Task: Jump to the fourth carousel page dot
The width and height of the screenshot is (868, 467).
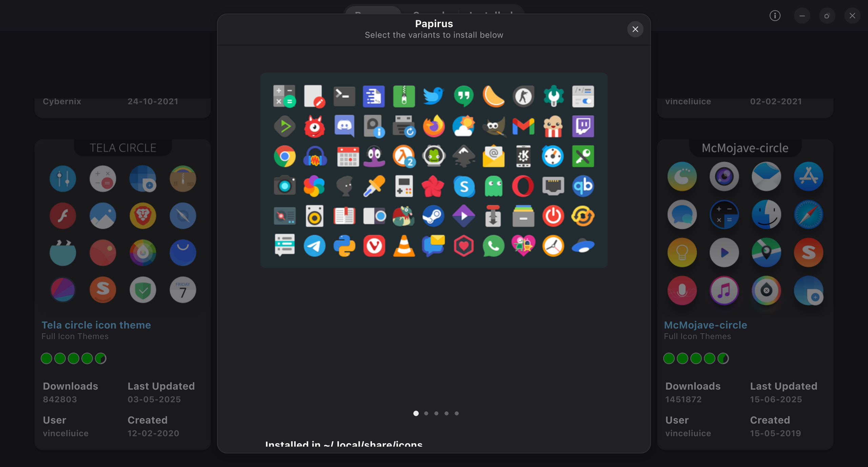Action: 447,413
